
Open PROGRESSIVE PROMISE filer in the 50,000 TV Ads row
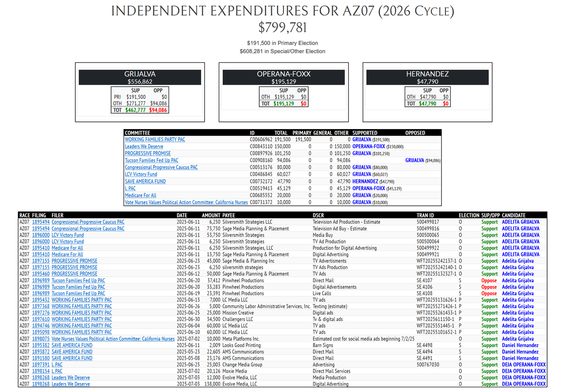click(x=74, y=274)
